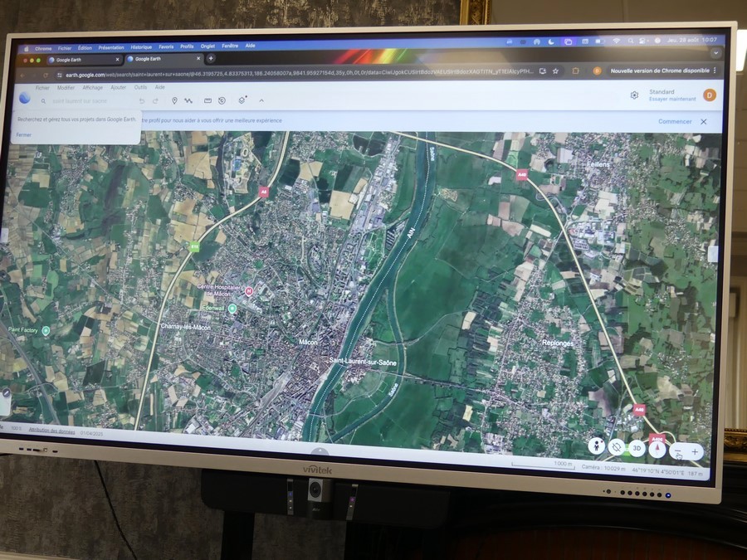Click the Feillens map label

pyautogui.click(x=598, y=163)
